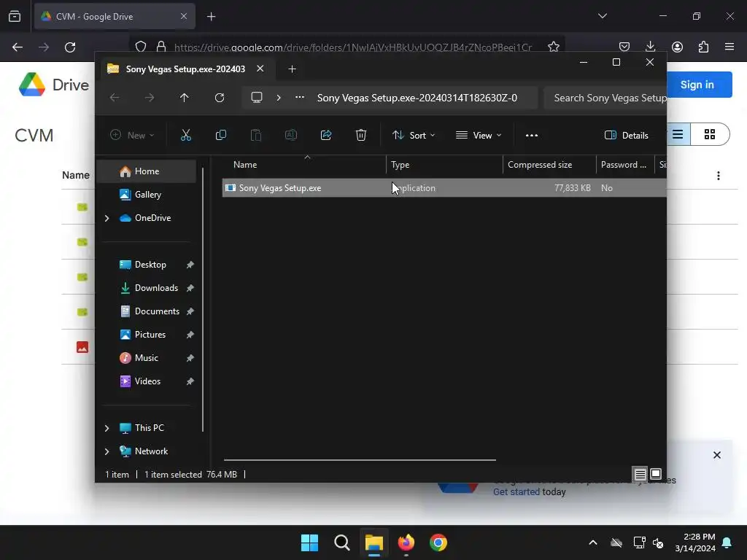Open Firefox downloads panel
The height and width of the screenshot is (560, 747).
[650, 47]
